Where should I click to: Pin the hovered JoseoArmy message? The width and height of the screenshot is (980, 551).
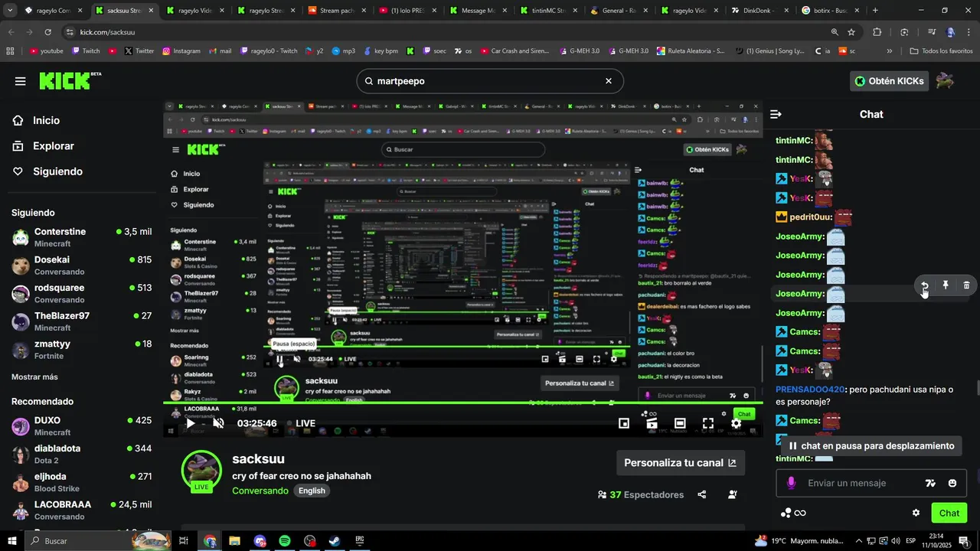coord(946,285)
